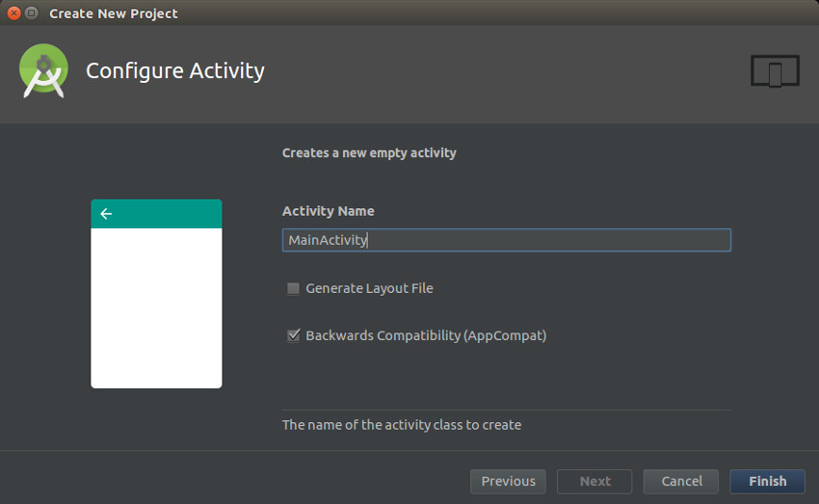Click the phone and tablet form factor icon
The height and width of the screenshot is (504, 819).
pyautogui.click(x=775, y=70)
